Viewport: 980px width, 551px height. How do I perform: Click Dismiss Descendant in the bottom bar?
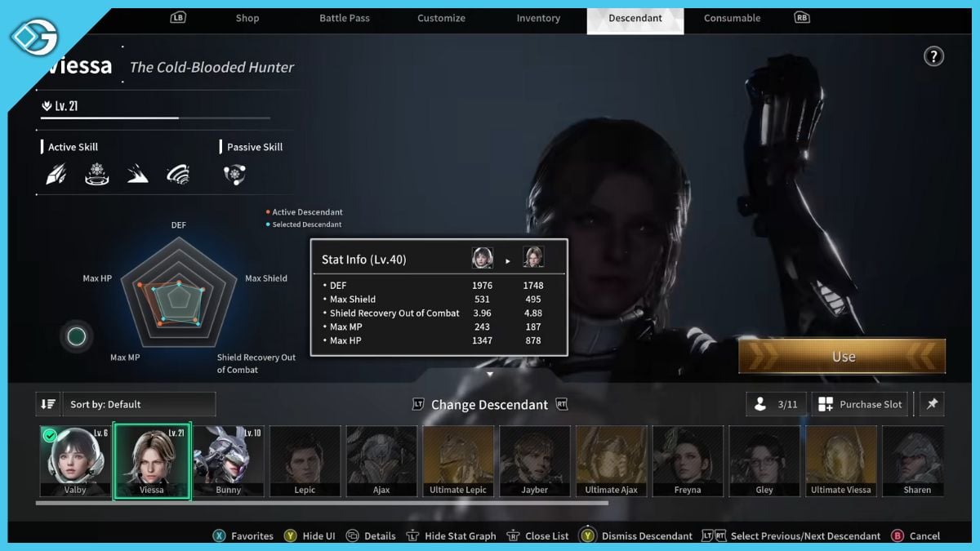[x=636, y=536]
